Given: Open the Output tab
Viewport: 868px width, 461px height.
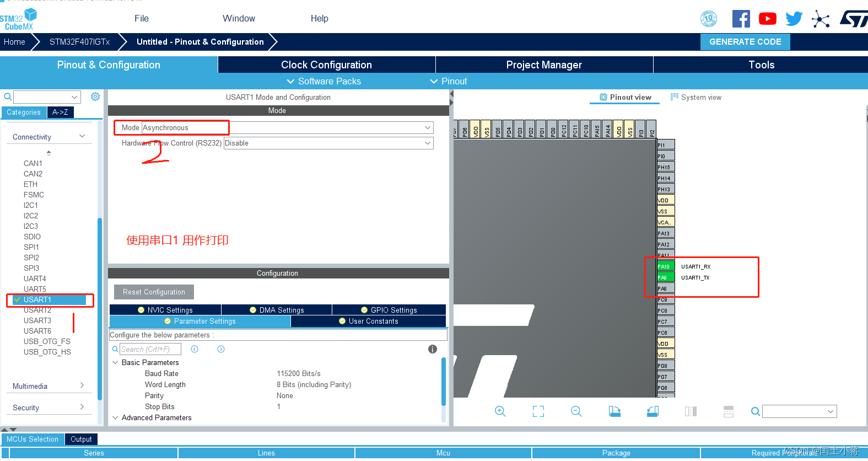Looking at the screenshot, I should pos(81,439).
